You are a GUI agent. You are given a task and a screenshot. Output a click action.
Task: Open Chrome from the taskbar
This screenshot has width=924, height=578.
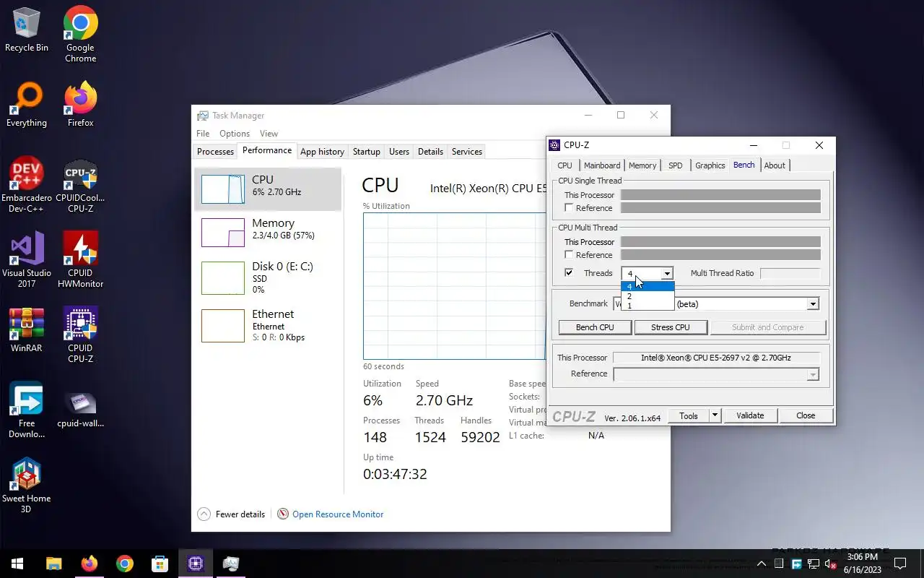pos(125,564)
